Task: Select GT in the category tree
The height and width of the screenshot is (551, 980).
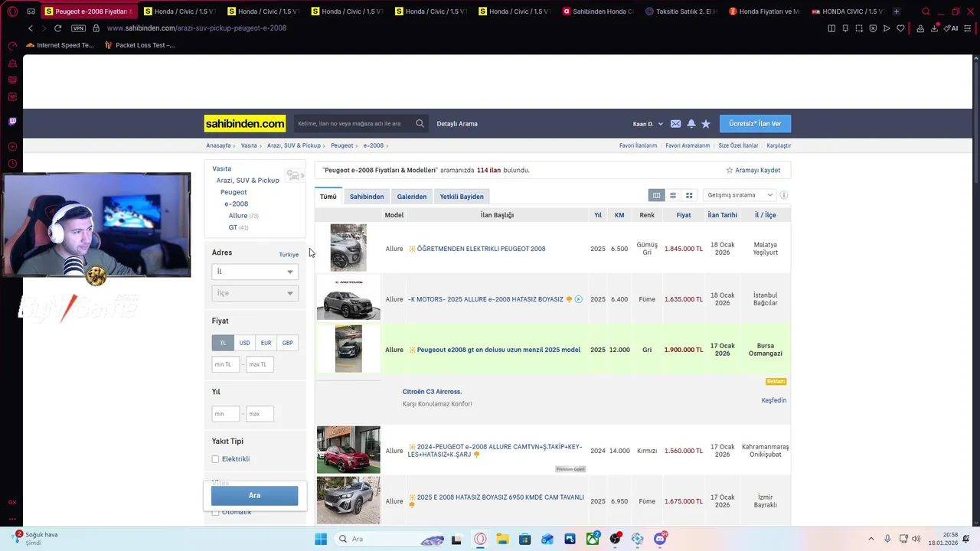Action: point(233,227)
